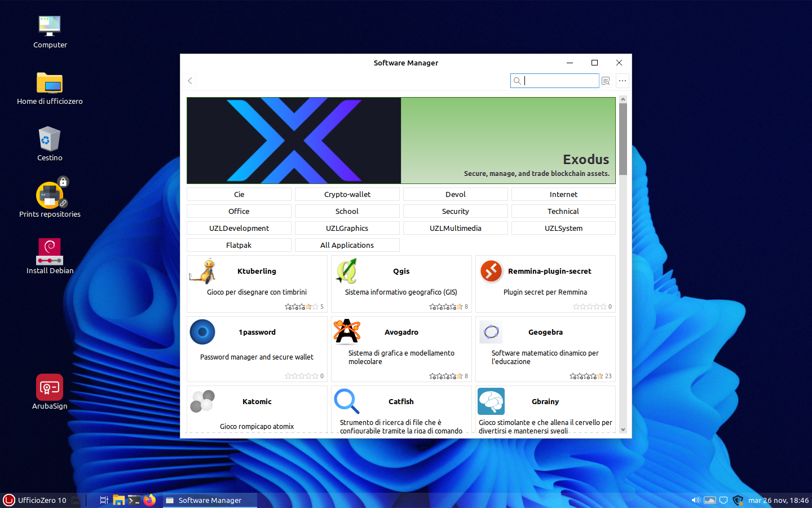Screen dimensions: 812x508
Task: Click the Avogadro star rating showing 8
Action: point(446,376)
